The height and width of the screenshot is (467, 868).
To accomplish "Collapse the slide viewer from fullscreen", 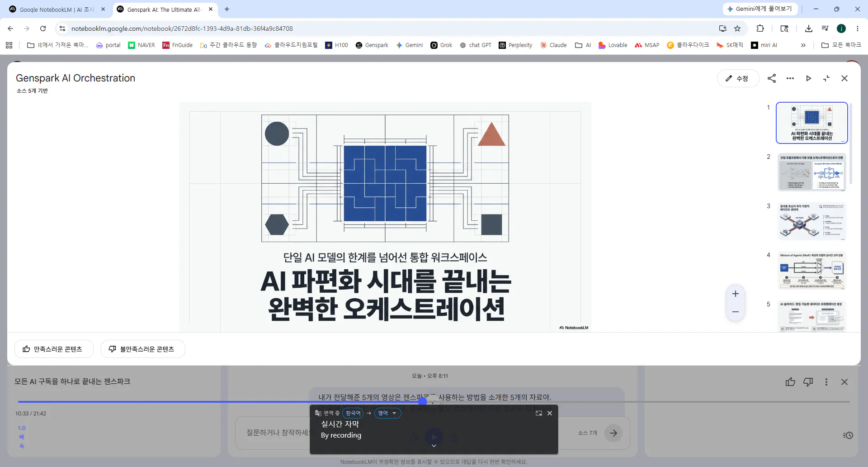I will [826, 78].
